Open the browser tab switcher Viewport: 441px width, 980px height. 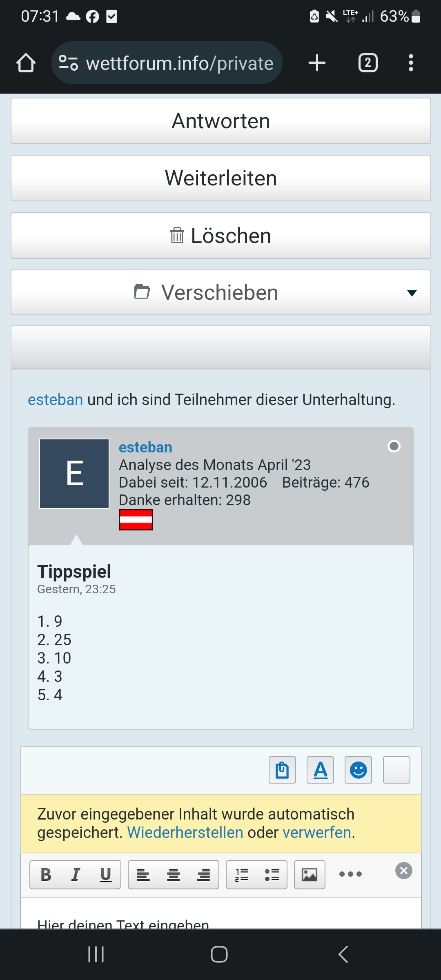pyautogui.click(x=368, y=63)
